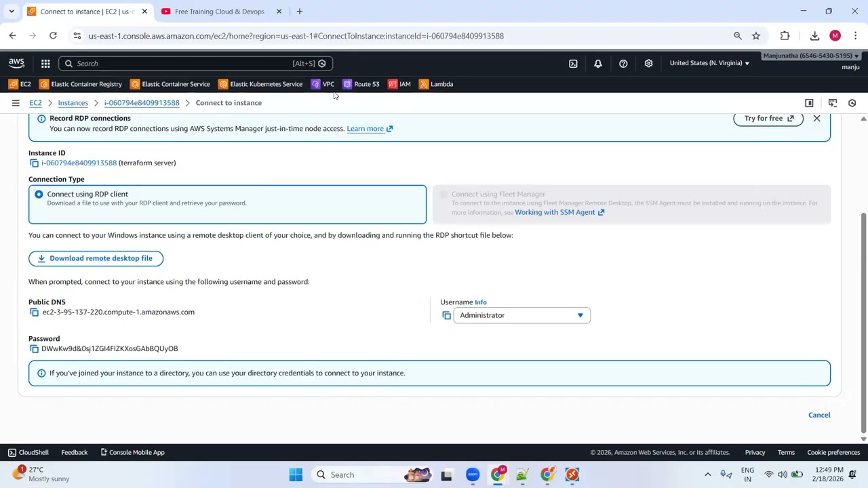Screen dimensions: 868x488
Task: Open the settings gear in AWS header
Action: tap(648, 64)
